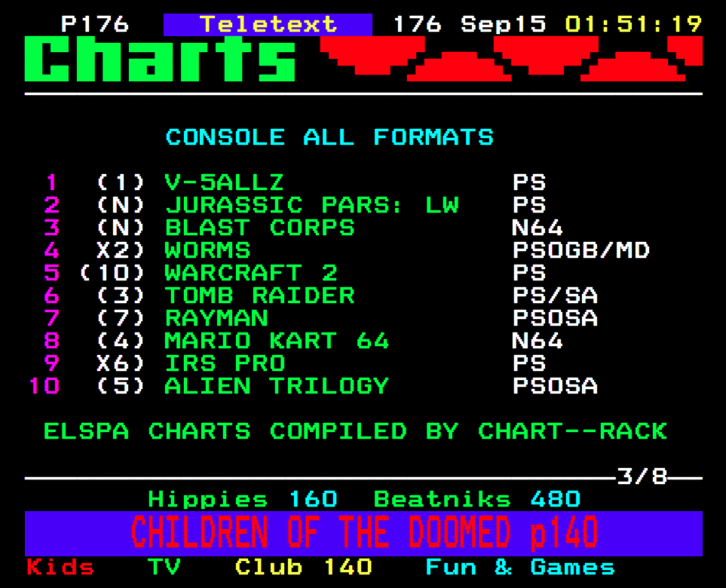This screenshot has width=726, height=588.
Task: Open the yellow Club 140 link
Action: coord(303,567)
